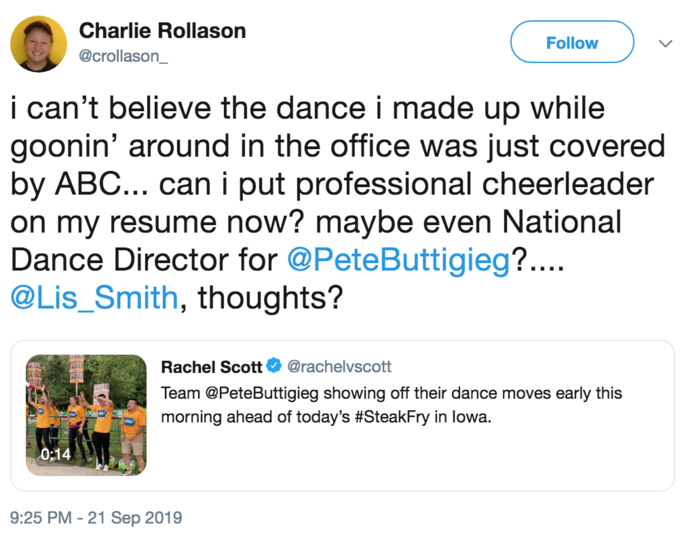Open Rachel Scott's display name in quoted tweet
Viewport: 680px width, 533px height.
212,367
